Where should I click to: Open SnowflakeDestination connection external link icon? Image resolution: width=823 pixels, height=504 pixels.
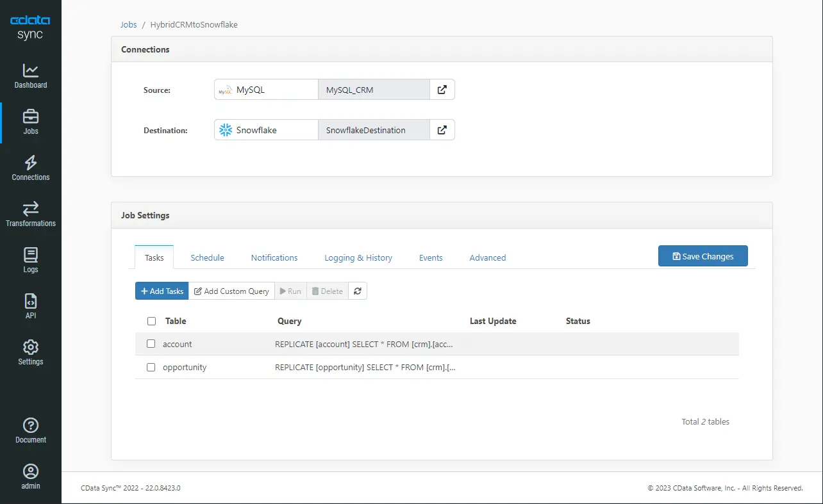coord(442,130)
